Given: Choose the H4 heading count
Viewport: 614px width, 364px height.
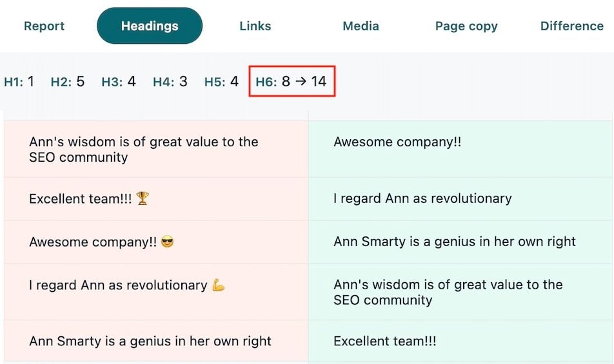Looking at the screenshot, I should tap(170, 82).
